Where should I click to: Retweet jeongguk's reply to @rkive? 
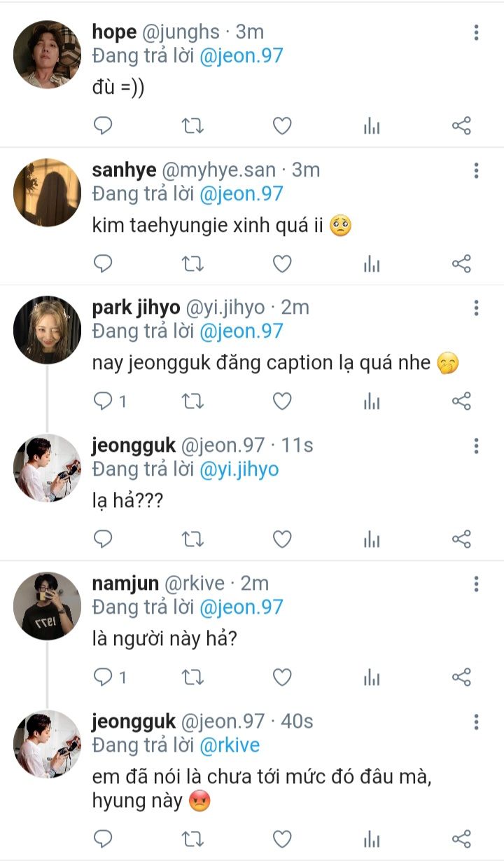[x=192, y=839]
